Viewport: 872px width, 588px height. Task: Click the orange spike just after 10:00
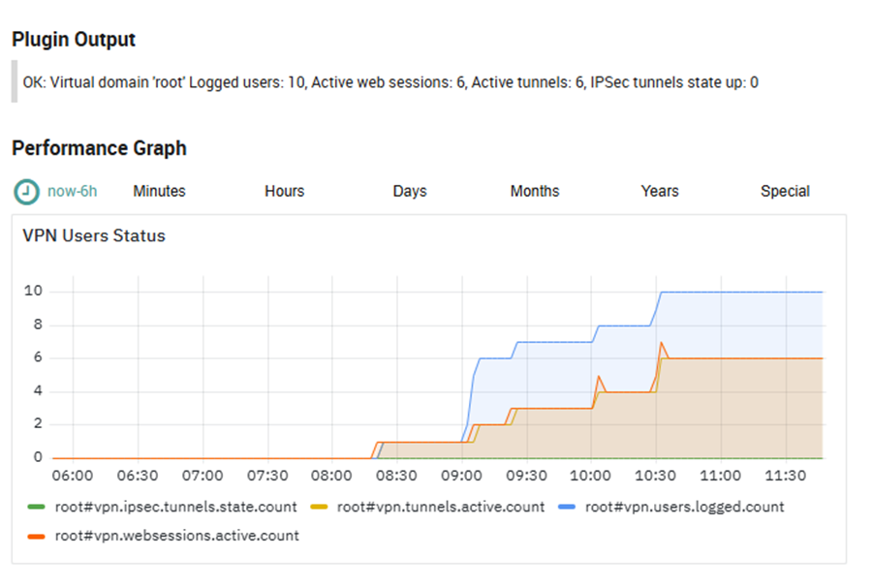point(599,376)
